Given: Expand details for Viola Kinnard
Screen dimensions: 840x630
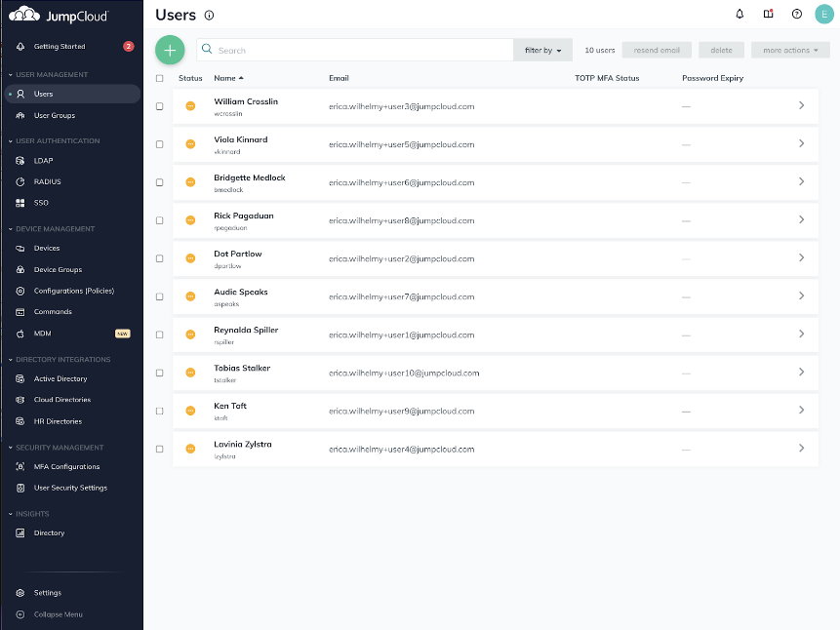Looking at the screenshot, I should (x=801, y=143).
